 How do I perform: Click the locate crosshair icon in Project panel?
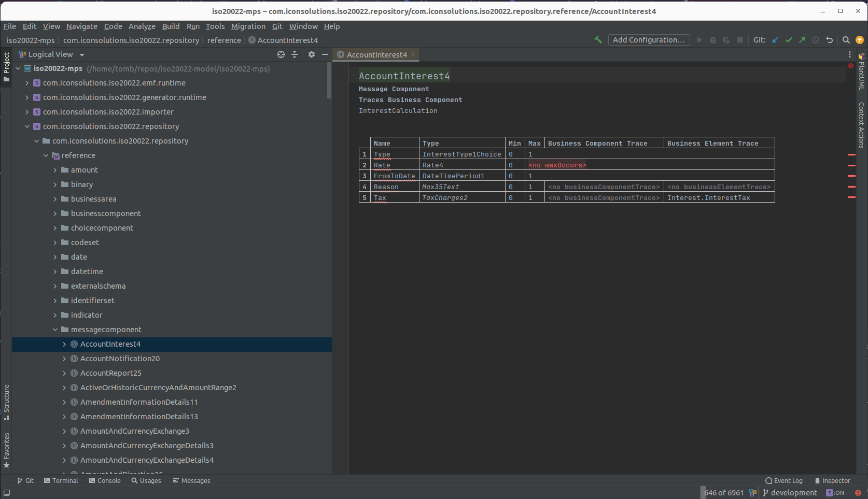click(281, 54)
